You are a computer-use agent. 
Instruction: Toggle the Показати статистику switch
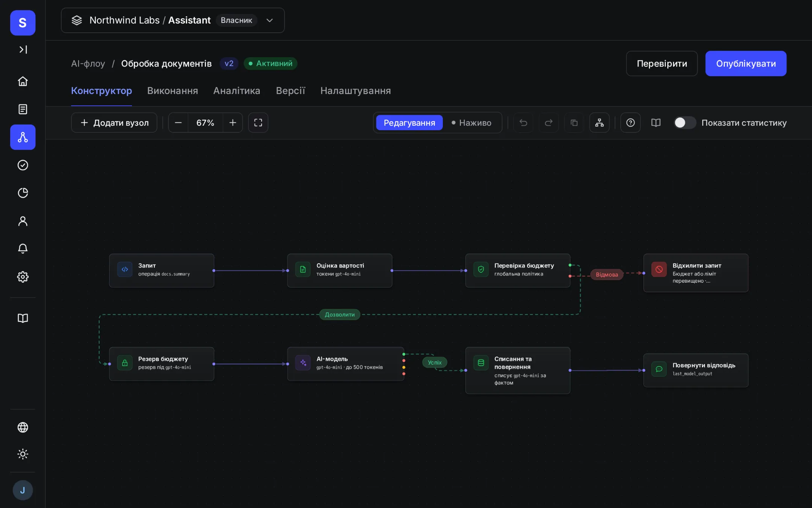tap(685, 123)
